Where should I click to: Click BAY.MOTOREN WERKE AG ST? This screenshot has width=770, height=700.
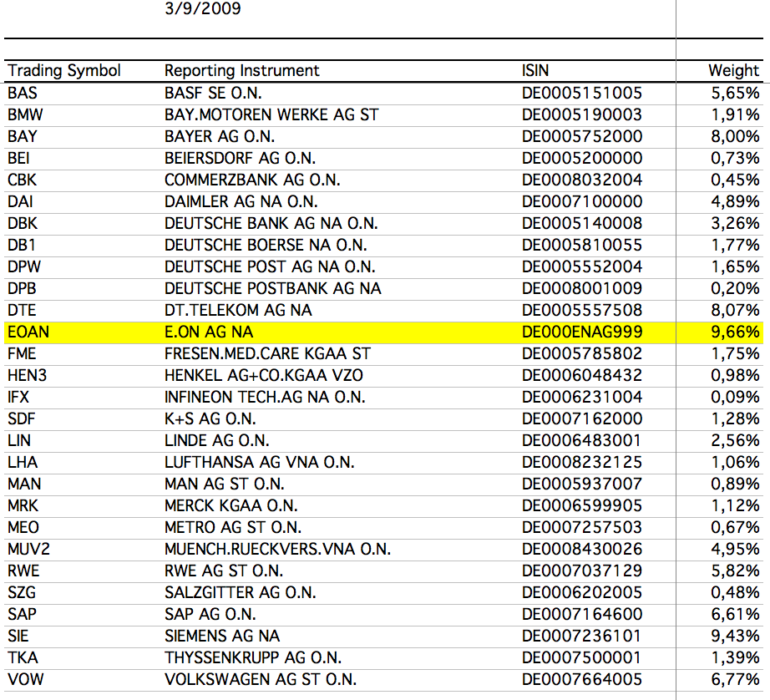pos(271,115)
